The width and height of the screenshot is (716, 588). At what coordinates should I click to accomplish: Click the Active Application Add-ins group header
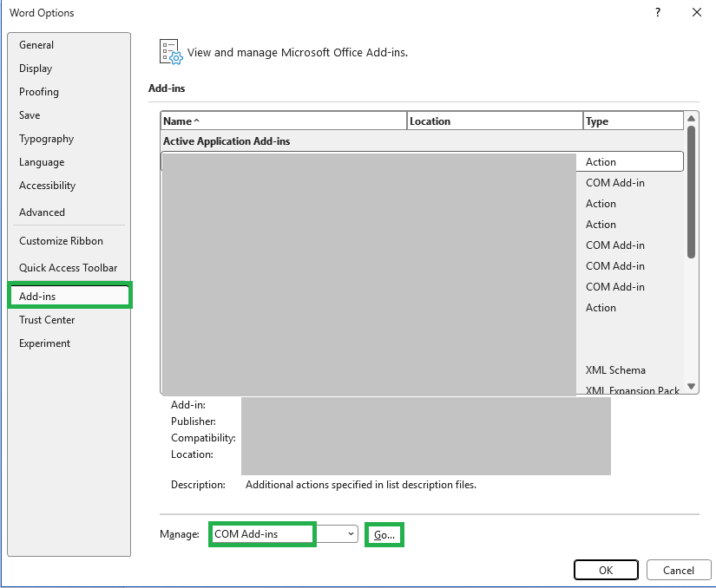pyautogui.click(x=227, y=141)
